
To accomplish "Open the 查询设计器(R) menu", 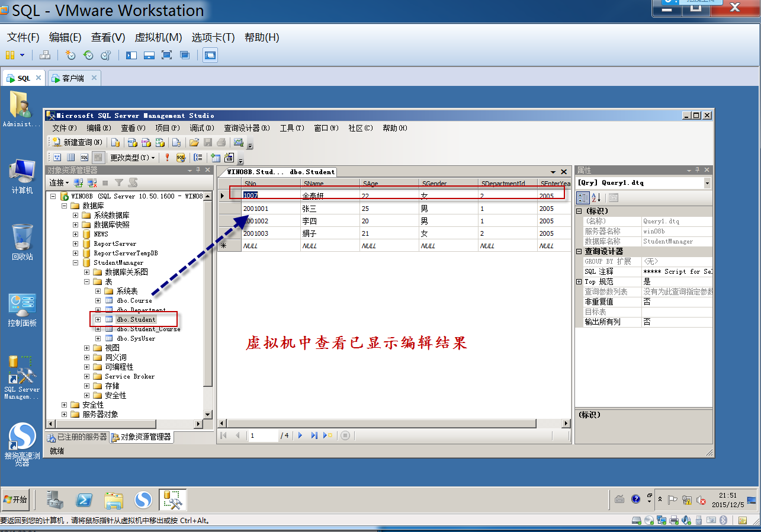I will pos(247,128).
